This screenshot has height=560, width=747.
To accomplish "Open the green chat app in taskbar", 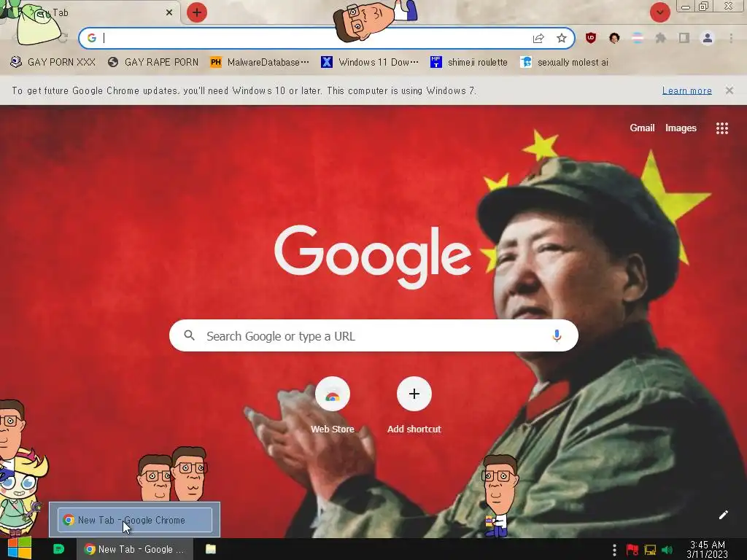I will (58, 549).
